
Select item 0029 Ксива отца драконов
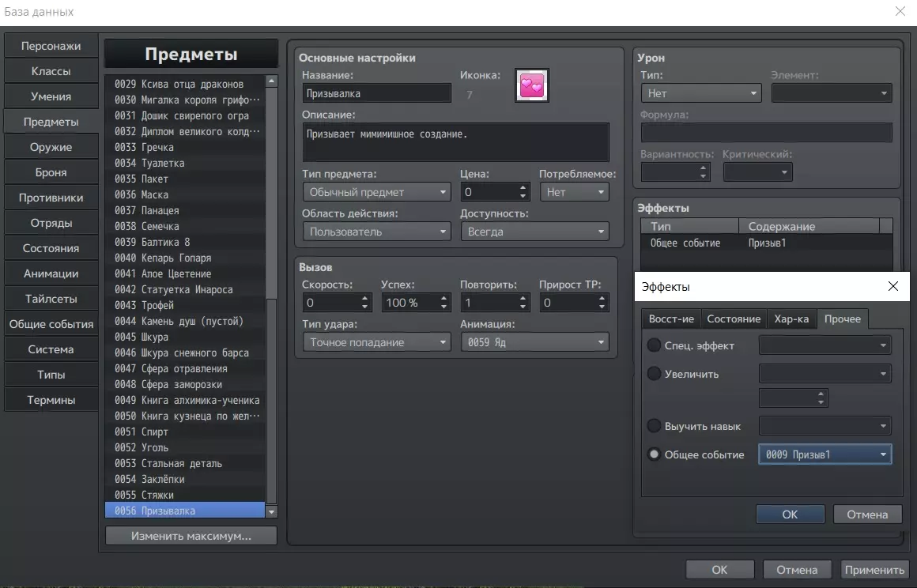(x=185, y=84)
